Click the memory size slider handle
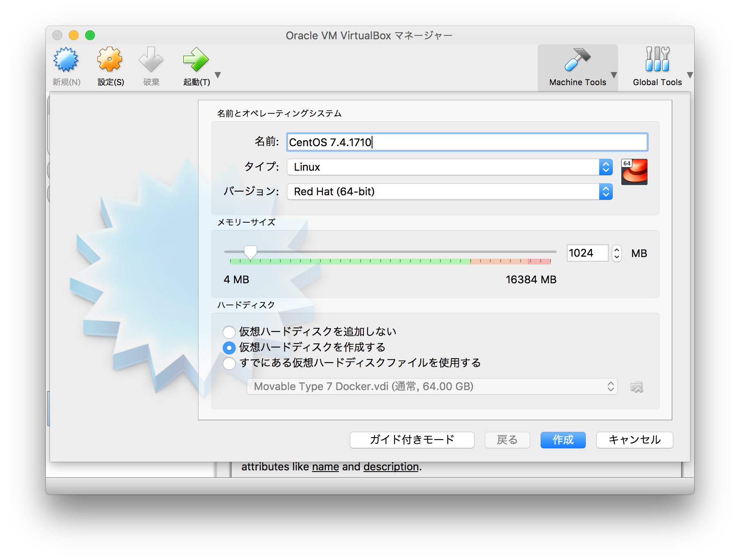Viewport: 740px width, 560px height. coord(250,253)
